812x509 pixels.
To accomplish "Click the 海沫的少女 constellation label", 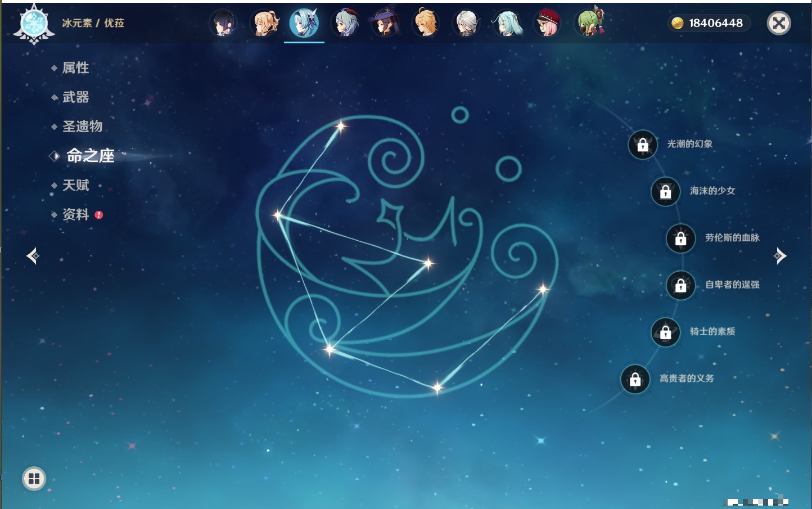I will click(x=712, y=191).
